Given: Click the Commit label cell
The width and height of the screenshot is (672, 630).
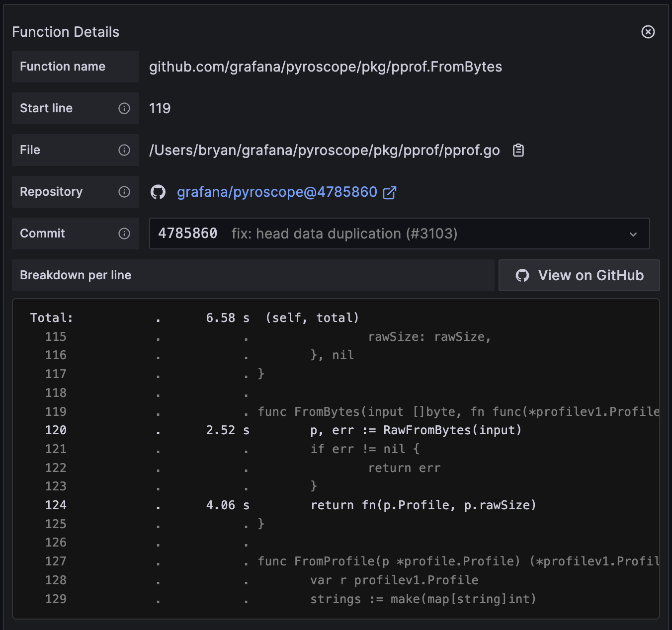Looking at the screenshot, I should coord(42,234).
